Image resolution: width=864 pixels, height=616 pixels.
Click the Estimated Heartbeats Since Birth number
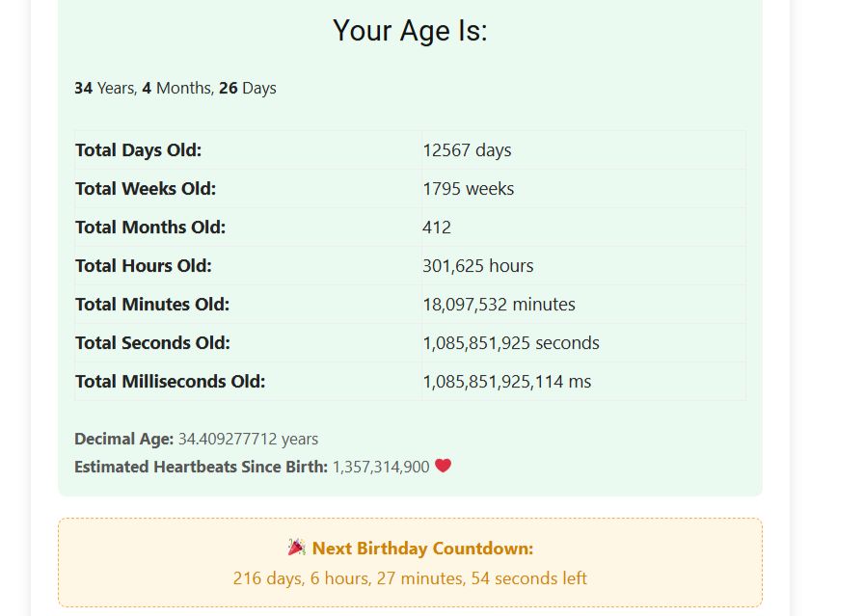pyautogui.click(x=381, y=467)
